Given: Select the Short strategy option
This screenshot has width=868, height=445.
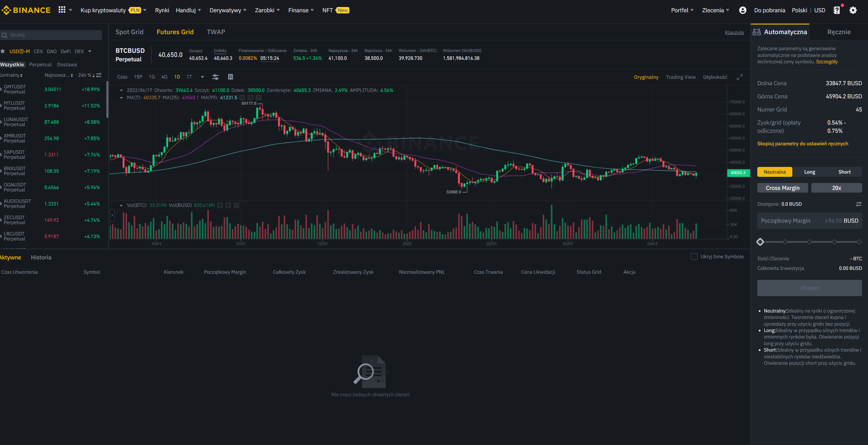Looking at the screenshot, I should click(844, 172).
